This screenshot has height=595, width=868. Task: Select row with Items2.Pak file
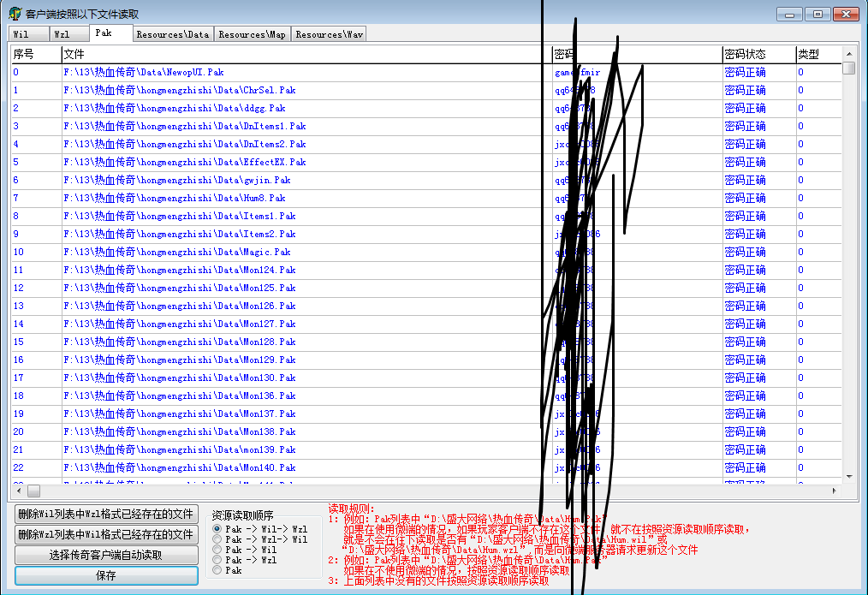click(x=426, y=234)
